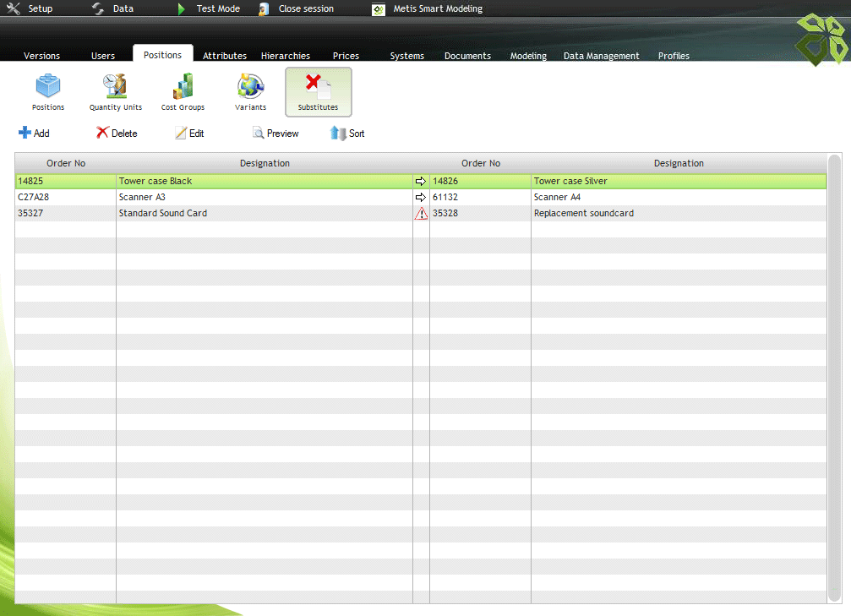Switch to the Attributes tab
Viewport: 851px width, 616px height.
(x=225, y=56)
